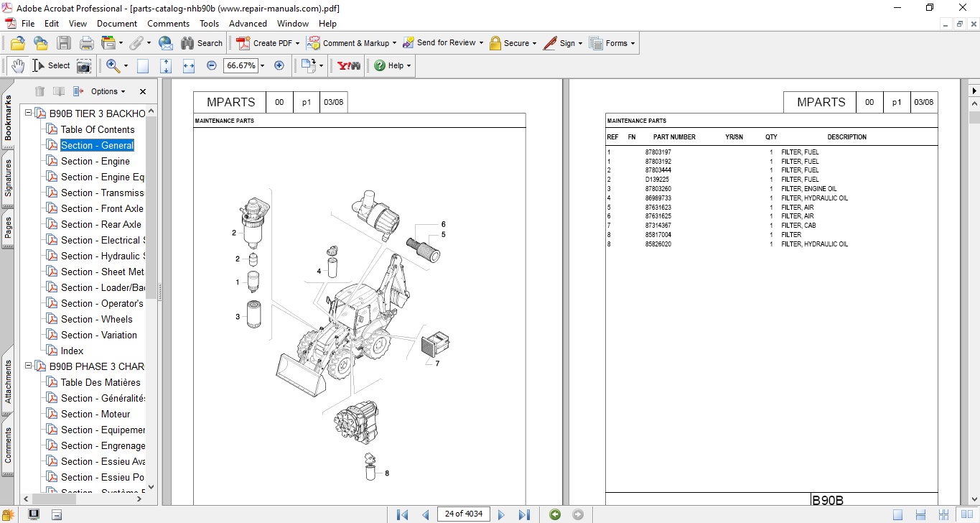Viewport: 980px width, 523px height.
Task: Click the Email document icon
Action: 165,43
